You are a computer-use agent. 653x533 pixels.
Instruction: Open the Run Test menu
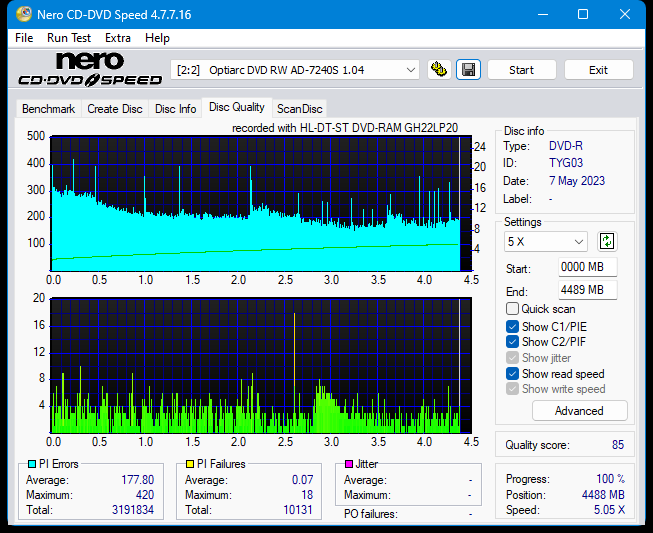[69, 38]
